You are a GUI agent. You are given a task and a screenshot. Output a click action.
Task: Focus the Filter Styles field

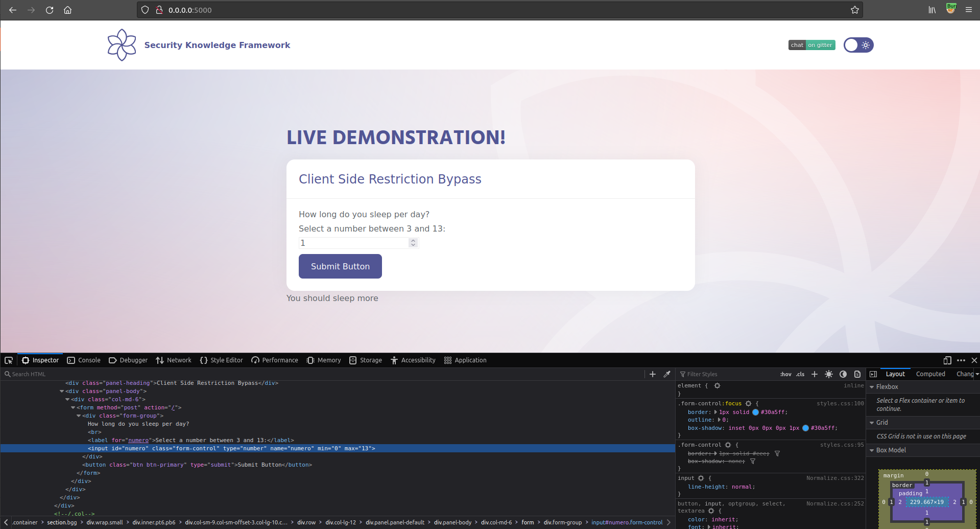pyautogui.click(x=728, y=374)
